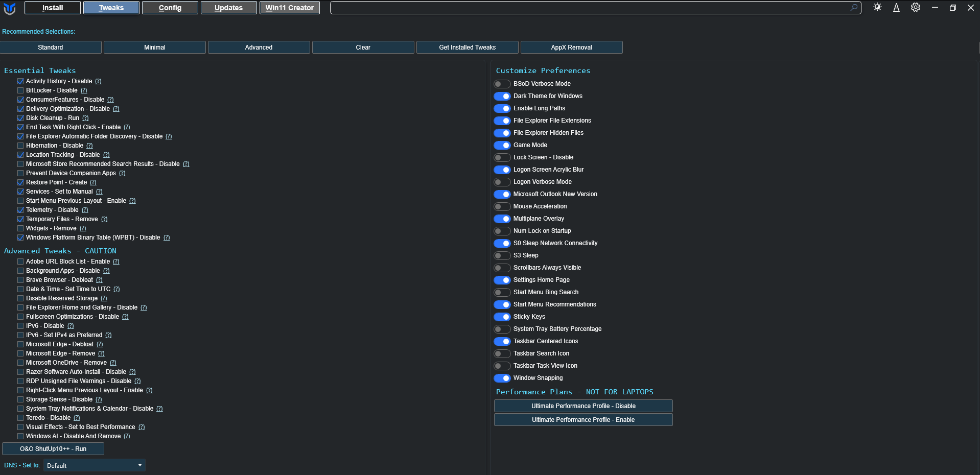Open help for BitLocker Disable tweak
Viewport: 980px width, 475px height.
(84, 90)
